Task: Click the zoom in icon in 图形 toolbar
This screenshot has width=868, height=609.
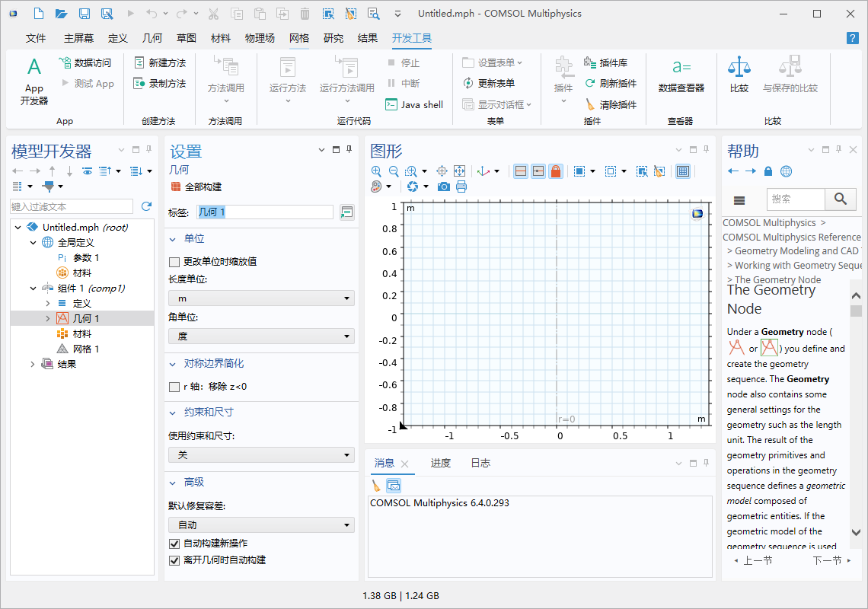Action: (x=376, y=171)
